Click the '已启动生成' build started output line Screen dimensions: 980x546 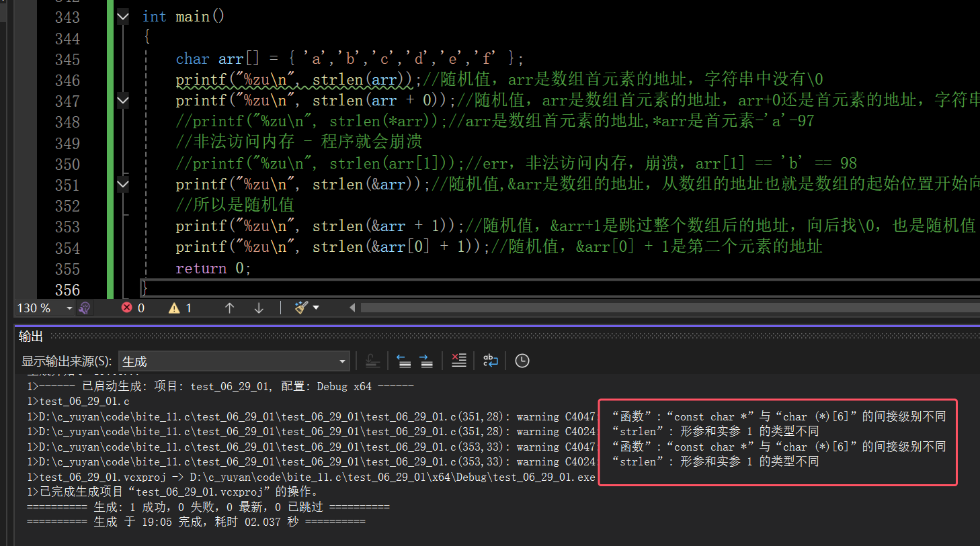pyautogui.click(x=220, y=386)
